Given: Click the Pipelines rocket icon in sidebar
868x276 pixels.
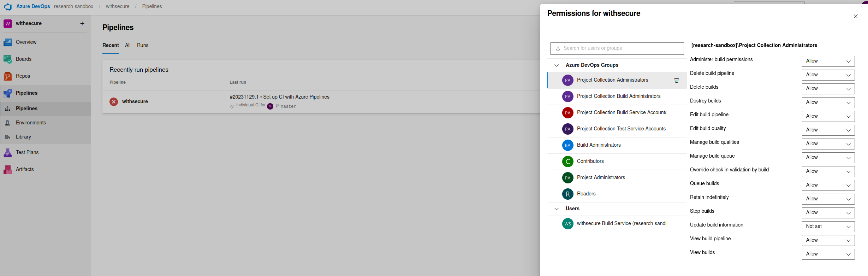Looking at the screenshot, I should click(8, 93).
